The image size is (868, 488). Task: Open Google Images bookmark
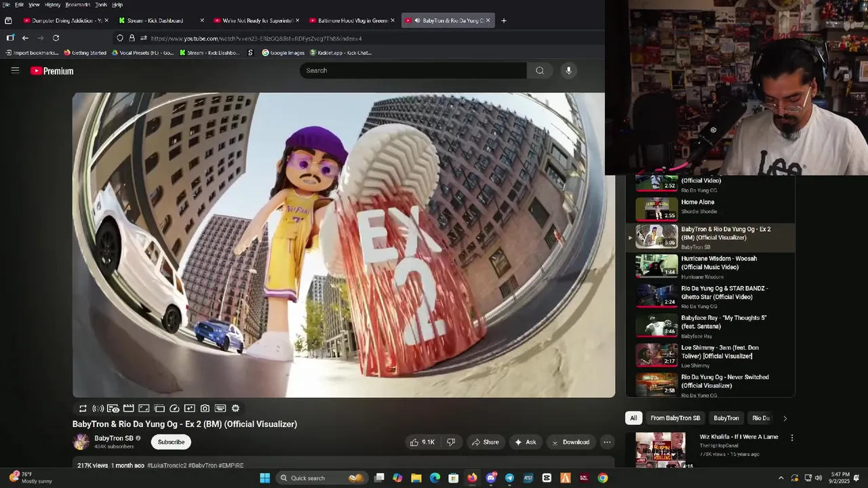283,53
